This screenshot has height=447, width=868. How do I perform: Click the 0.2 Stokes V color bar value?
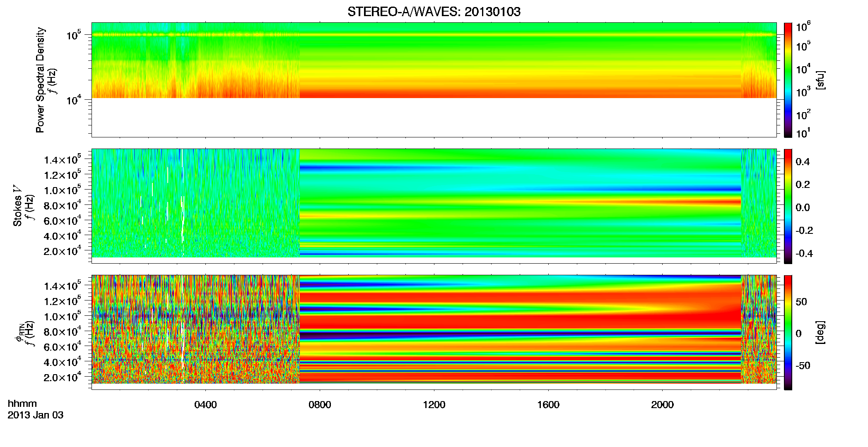tap(803, 184)
